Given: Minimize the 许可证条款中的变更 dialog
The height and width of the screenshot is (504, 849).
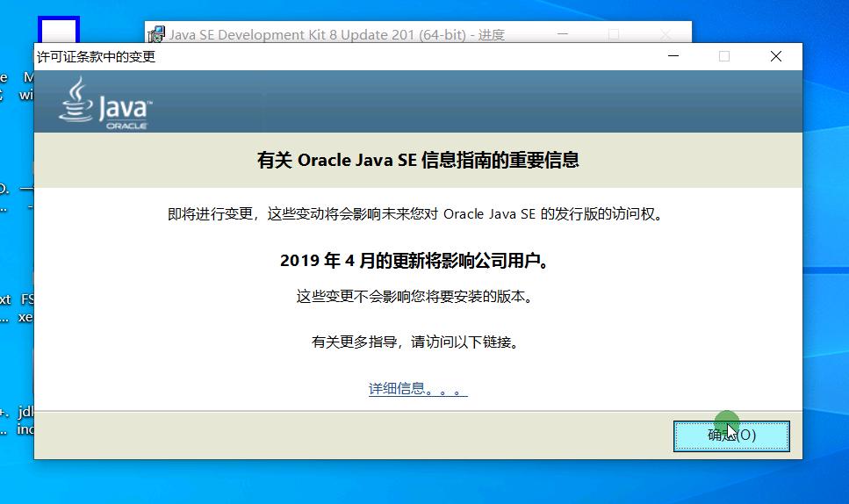Looking at the screenshot, I should pos(673,56).
